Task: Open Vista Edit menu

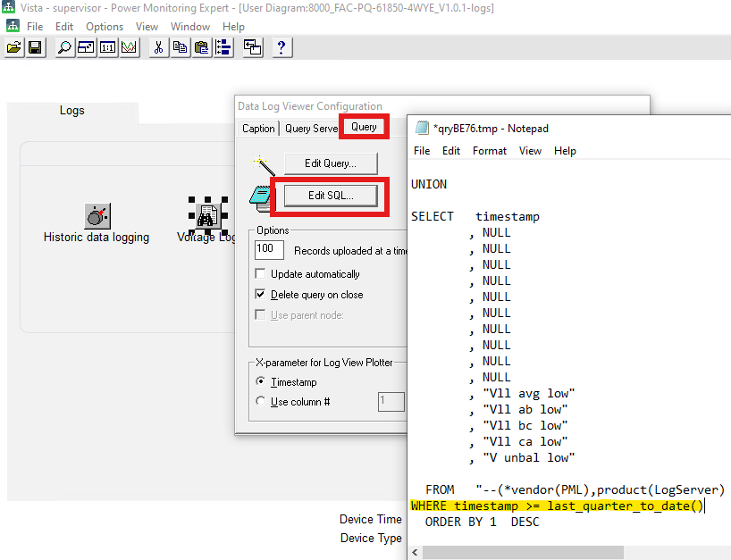Action: click(64, 27)
